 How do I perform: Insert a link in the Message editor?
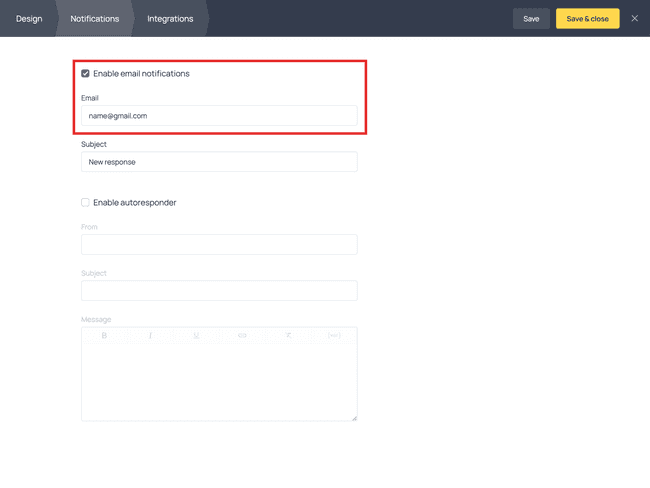[242, 335]
